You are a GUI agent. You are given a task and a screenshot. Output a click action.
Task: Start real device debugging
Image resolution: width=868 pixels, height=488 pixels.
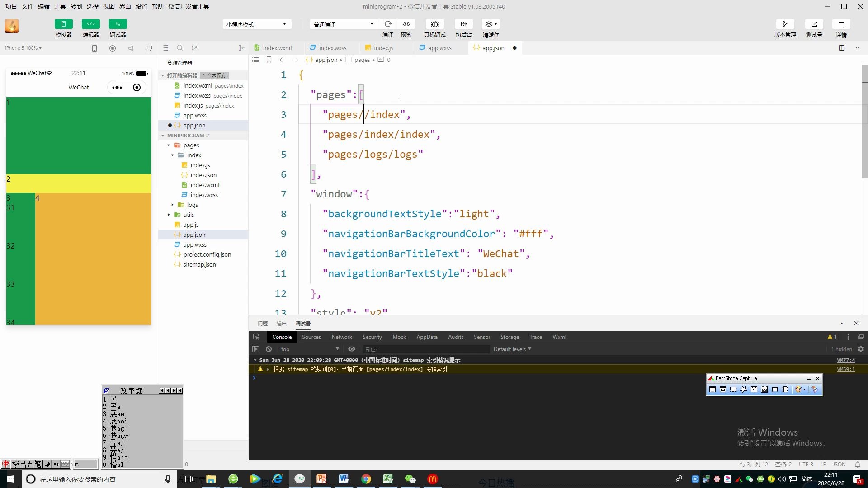coord(434,24)
